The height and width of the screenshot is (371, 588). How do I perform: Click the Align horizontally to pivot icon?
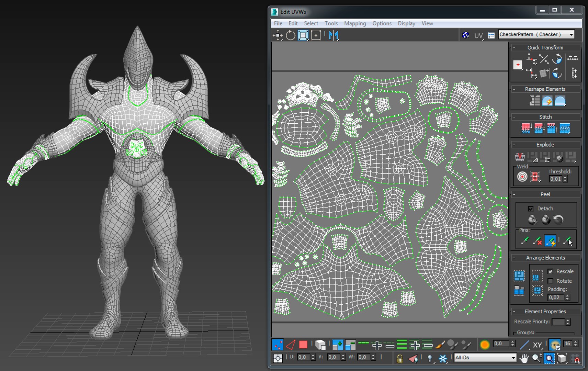pos(532,59)
